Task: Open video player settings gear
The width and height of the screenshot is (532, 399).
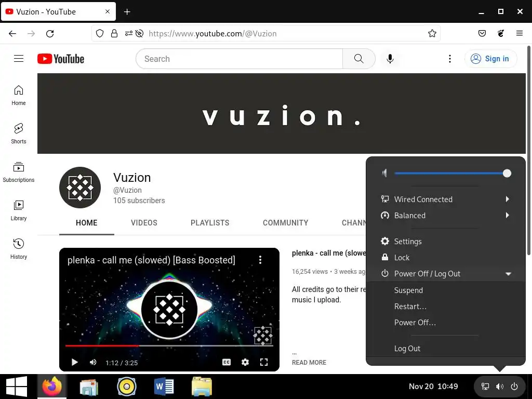Action: click(245, 362)
